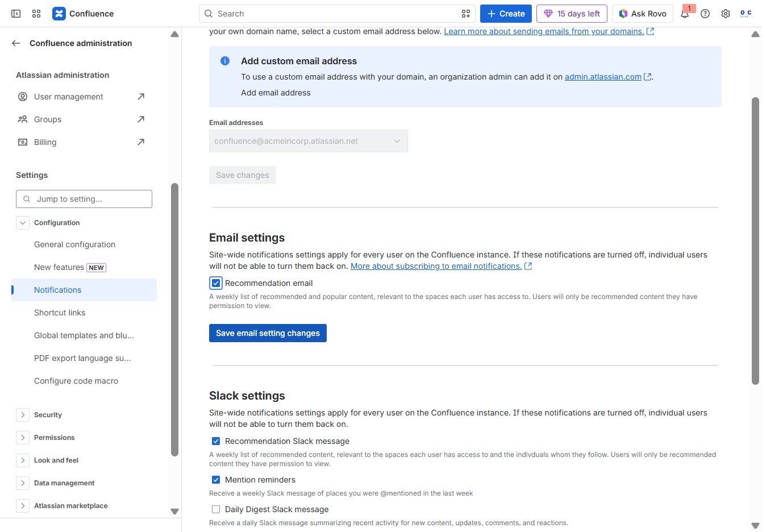Expand the Atlassian marketplace section
Screen dimensions: 762x532
(x=23, y=506)
